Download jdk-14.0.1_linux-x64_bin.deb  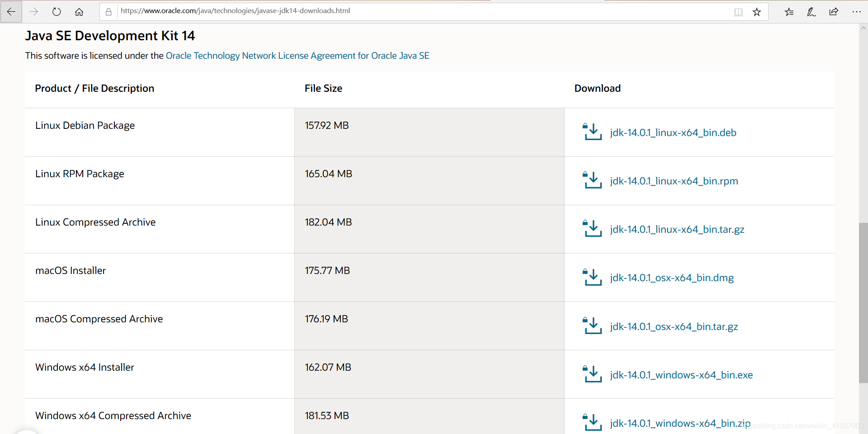coord(673,132)
